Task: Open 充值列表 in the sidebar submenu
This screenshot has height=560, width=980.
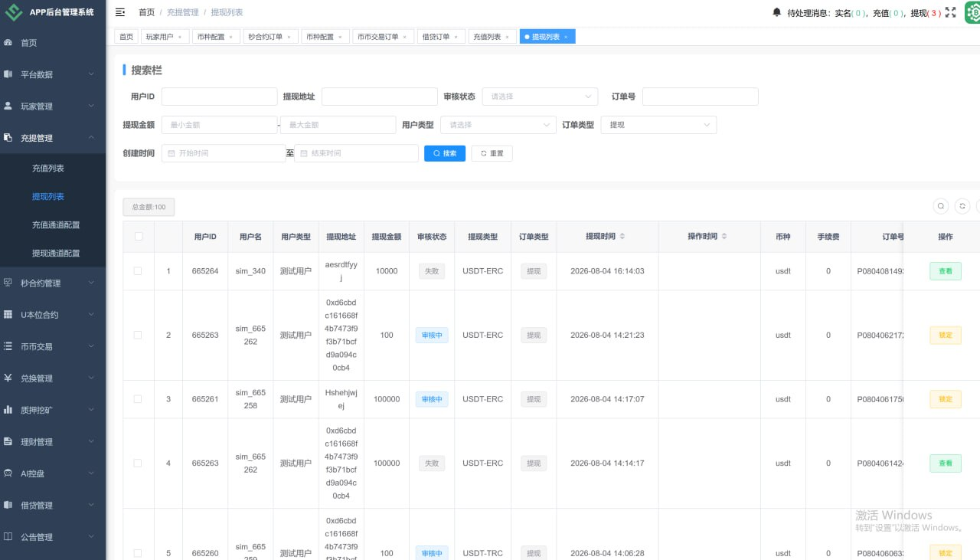Action: click(48, 168)
